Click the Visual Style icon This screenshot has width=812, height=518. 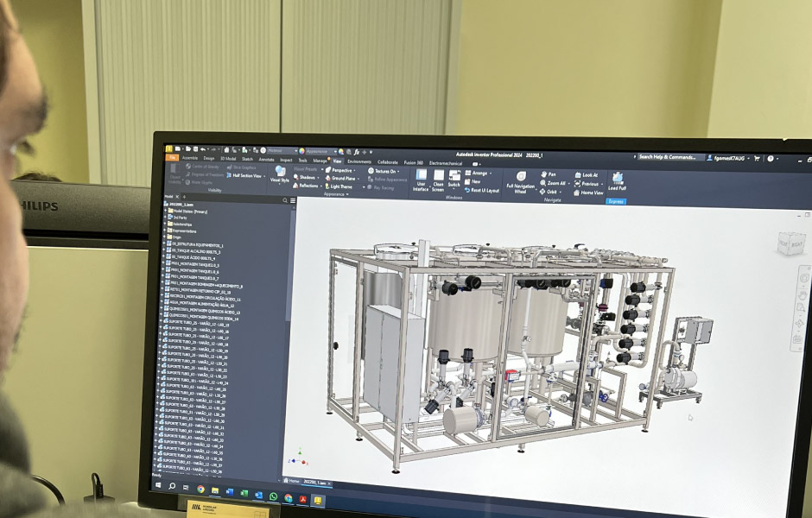tap(280, 175)
